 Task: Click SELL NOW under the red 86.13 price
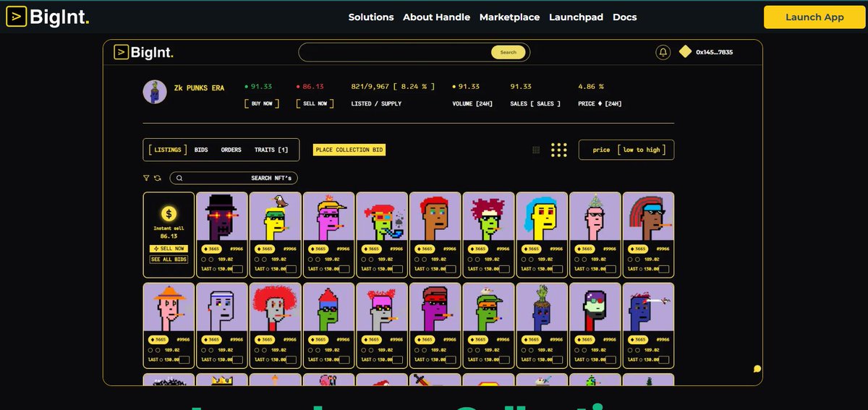tap(315, 103)
